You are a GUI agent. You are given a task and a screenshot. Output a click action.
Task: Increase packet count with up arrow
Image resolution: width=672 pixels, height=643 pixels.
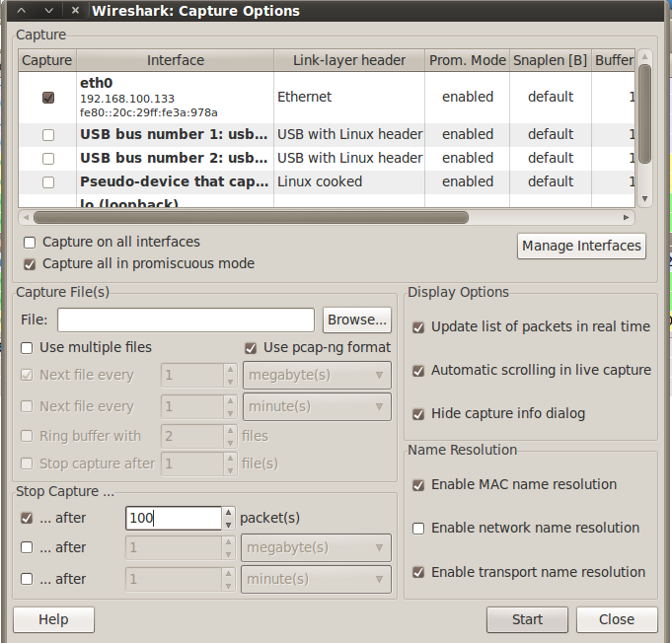tap(228, 513)
